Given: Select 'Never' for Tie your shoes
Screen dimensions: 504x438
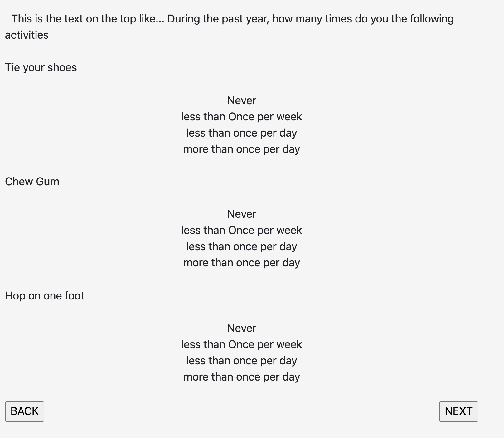Looking at the screenshot, I should tap(241, 100).
